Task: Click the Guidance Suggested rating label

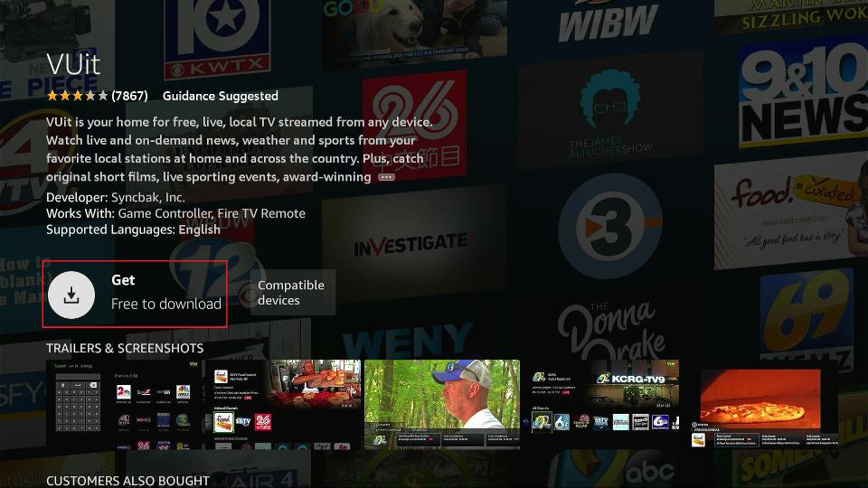Action: pos(221,96)
